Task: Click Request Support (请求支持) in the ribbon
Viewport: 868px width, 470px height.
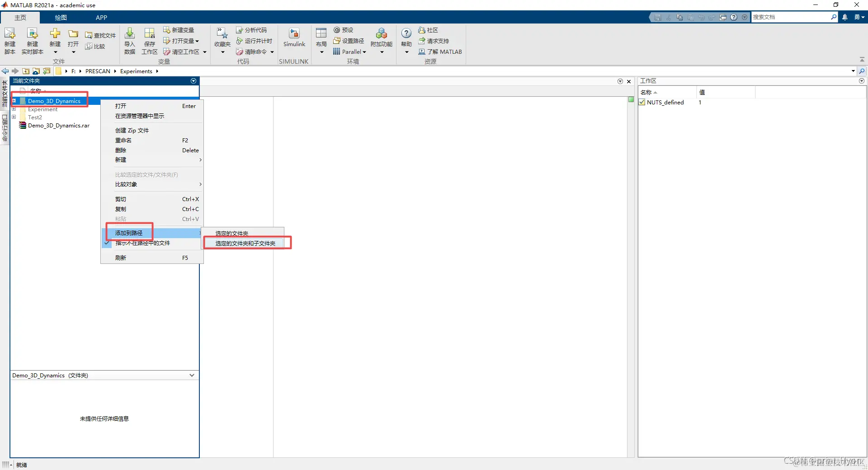Action: point(434,41)
